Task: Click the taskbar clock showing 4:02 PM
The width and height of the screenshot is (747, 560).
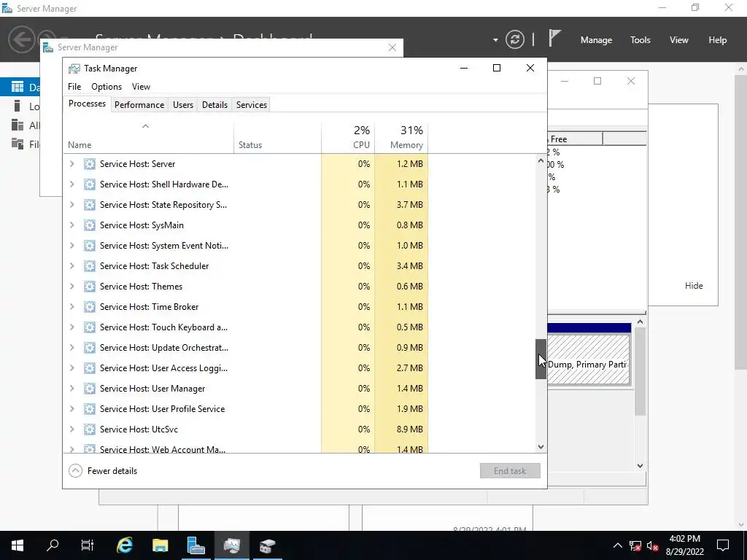Action: pyautogui.click(x=684, y=545)
